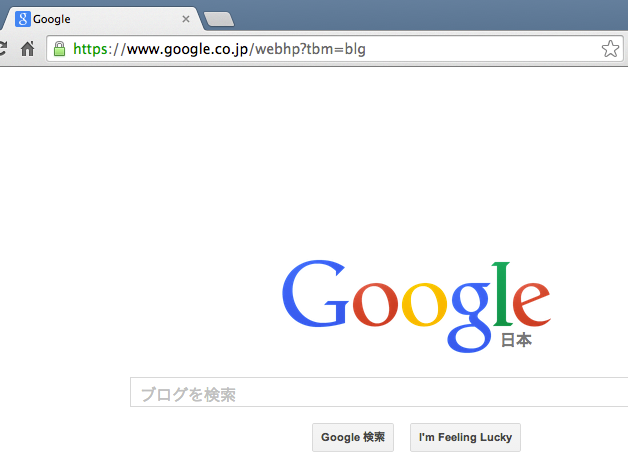The image size is (628, 469).
Task: Bookmark this page with the star icon
Action: click(x=610, y=49)
